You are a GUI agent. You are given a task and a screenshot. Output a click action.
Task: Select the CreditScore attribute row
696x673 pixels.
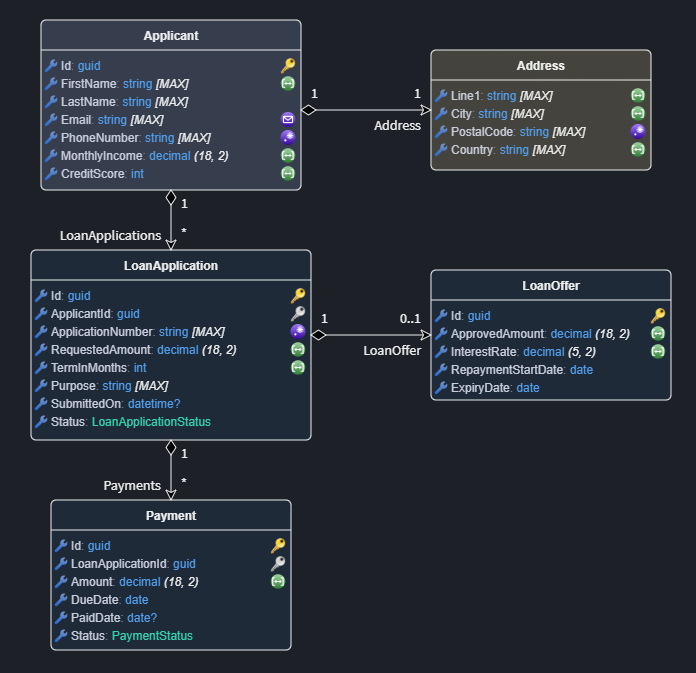(171, 174)
